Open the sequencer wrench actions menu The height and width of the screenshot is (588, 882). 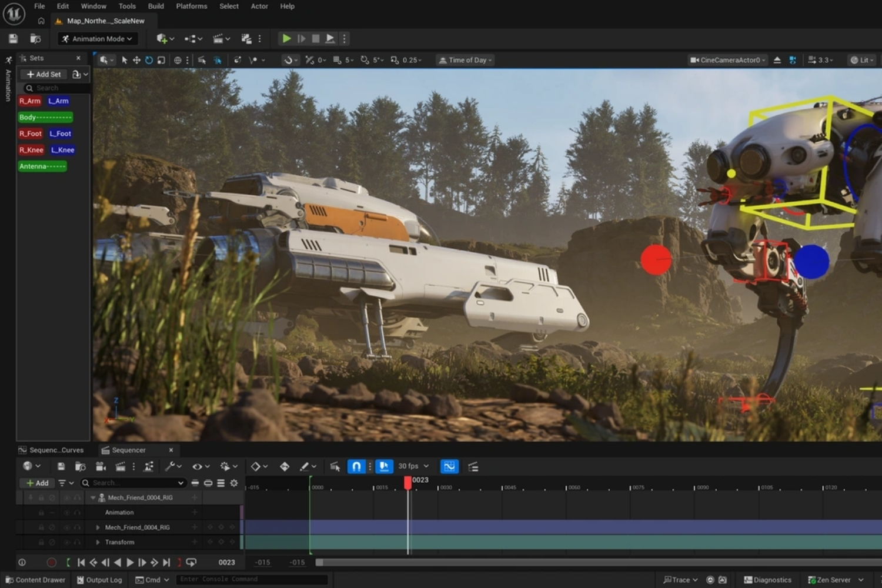coord(173,466)
